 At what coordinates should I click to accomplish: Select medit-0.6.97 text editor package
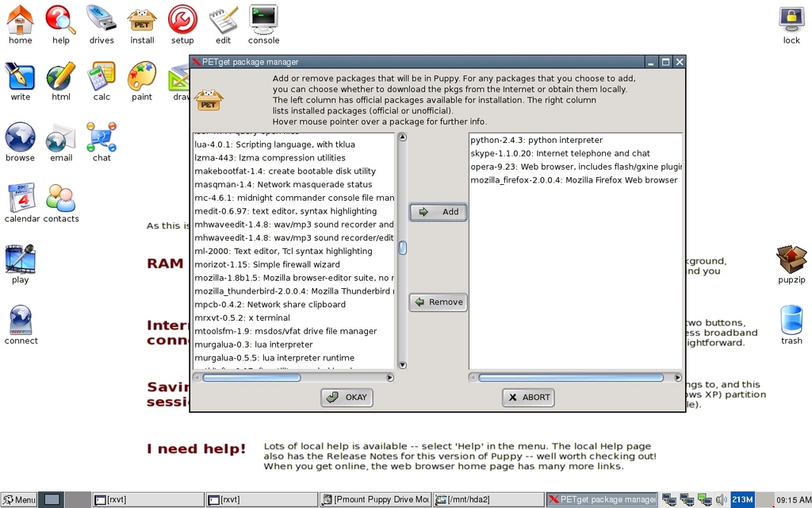(x=285, y=211)
